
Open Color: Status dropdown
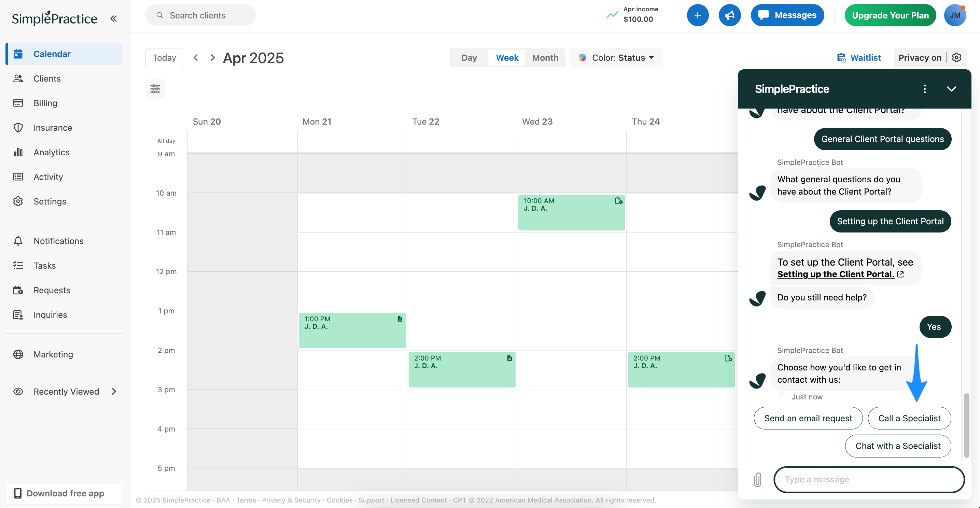(616, 57)
